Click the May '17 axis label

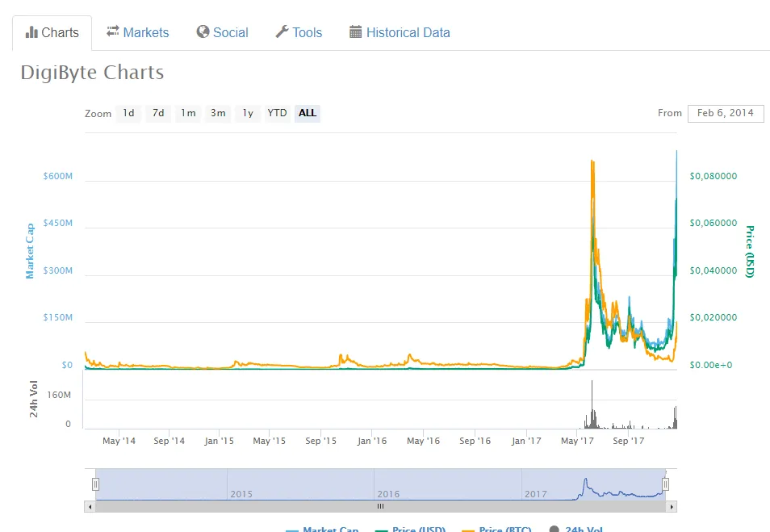[x=578, y=441]
